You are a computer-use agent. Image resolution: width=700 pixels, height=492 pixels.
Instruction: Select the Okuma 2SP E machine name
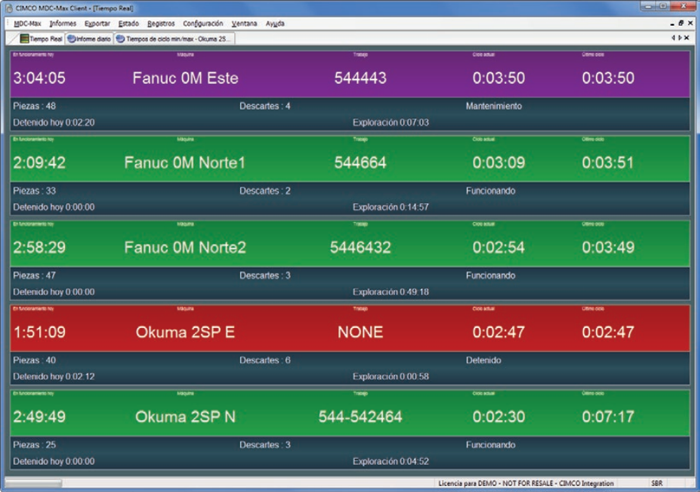pos(185,332)
